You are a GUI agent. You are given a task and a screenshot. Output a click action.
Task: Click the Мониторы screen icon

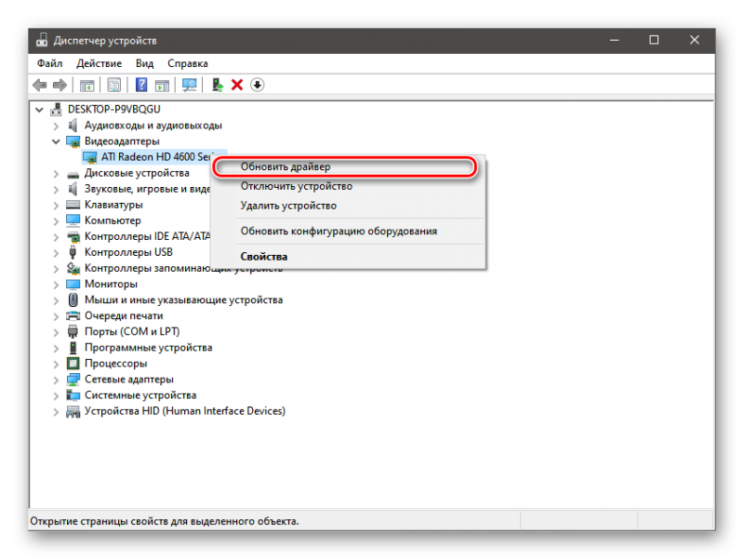point(73,285)
